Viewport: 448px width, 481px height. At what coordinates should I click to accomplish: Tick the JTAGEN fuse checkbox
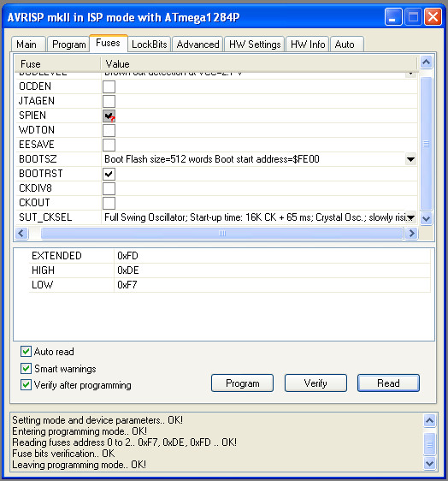[x=109, y=101]
